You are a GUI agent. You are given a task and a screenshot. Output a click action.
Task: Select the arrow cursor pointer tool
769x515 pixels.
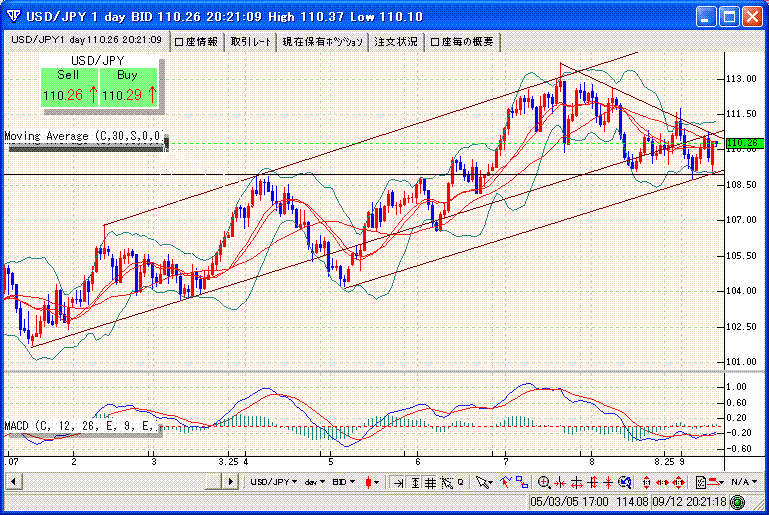click(484, 483)
